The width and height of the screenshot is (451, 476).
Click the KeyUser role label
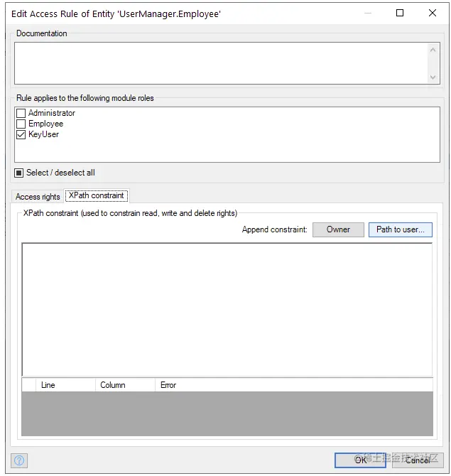[44, 134]
